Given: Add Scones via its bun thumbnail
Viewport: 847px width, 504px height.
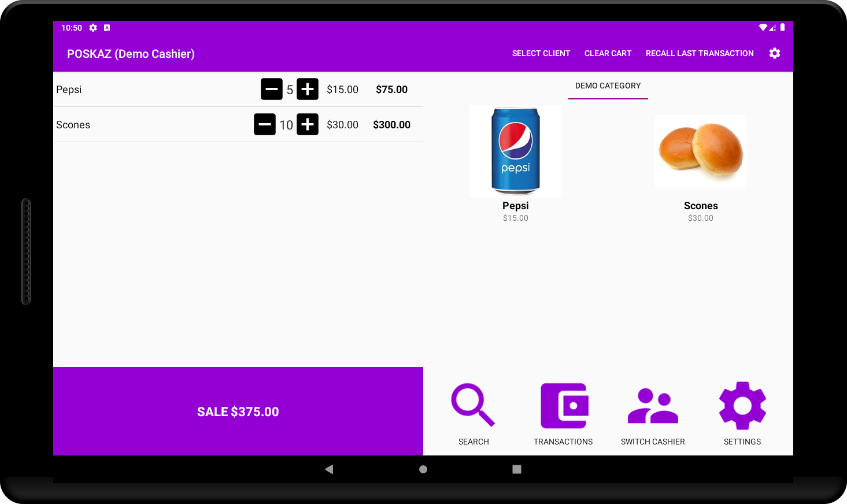Looking at the screenshot, I should [x=701, y=151].
